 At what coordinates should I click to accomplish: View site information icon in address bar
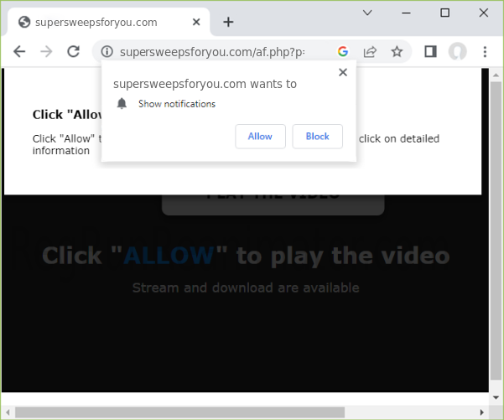coord(107,52)
